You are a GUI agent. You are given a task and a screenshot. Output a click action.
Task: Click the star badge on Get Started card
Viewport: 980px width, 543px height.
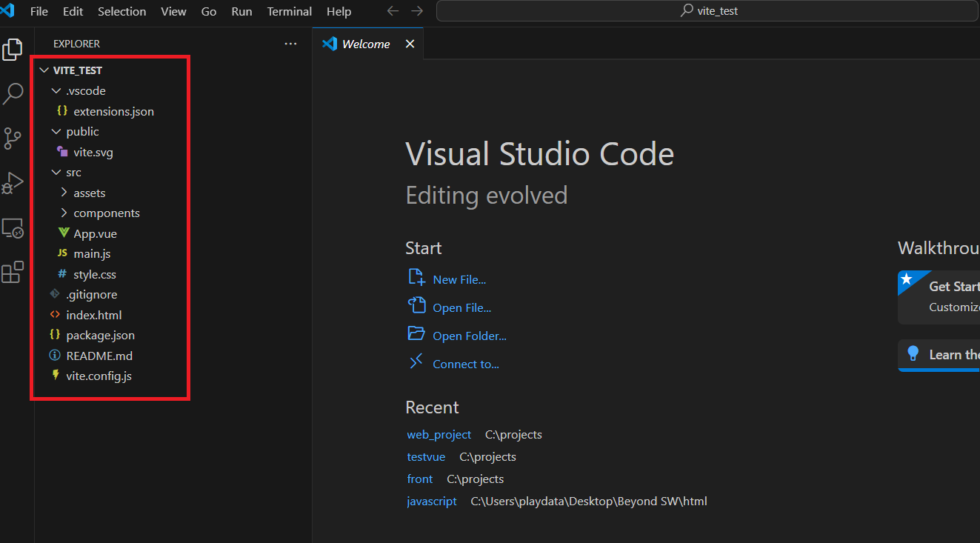click(906, 279)
